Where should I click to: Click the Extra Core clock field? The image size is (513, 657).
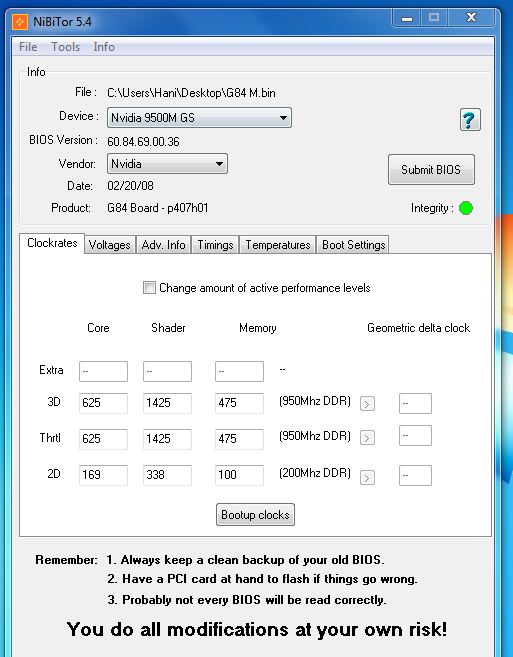[x=103, y=371]
